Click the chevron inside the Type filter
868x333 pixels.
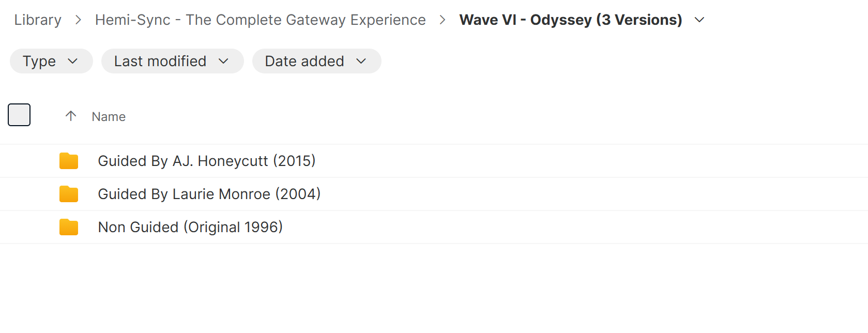pos(73,61)
